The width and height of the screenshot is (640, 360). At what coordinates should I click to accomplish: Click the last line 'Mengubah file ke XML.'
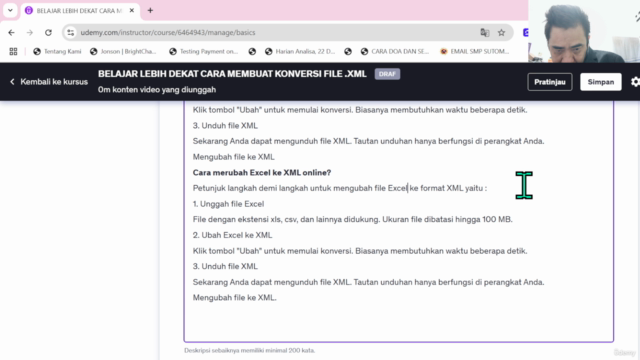click(234, 298)
